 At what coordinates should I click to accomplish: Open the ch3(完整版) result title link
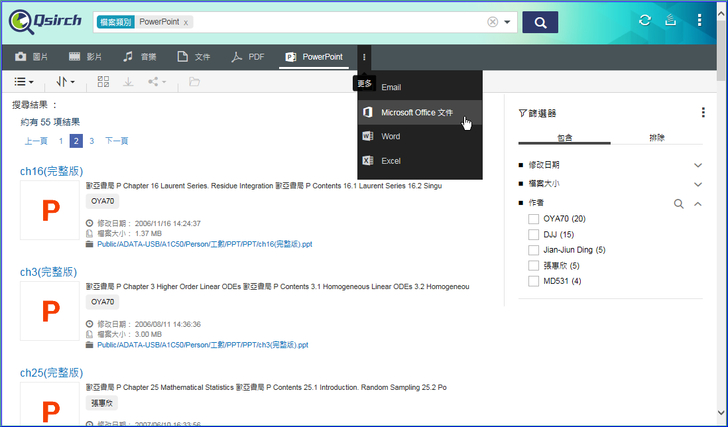click(46, 272)
